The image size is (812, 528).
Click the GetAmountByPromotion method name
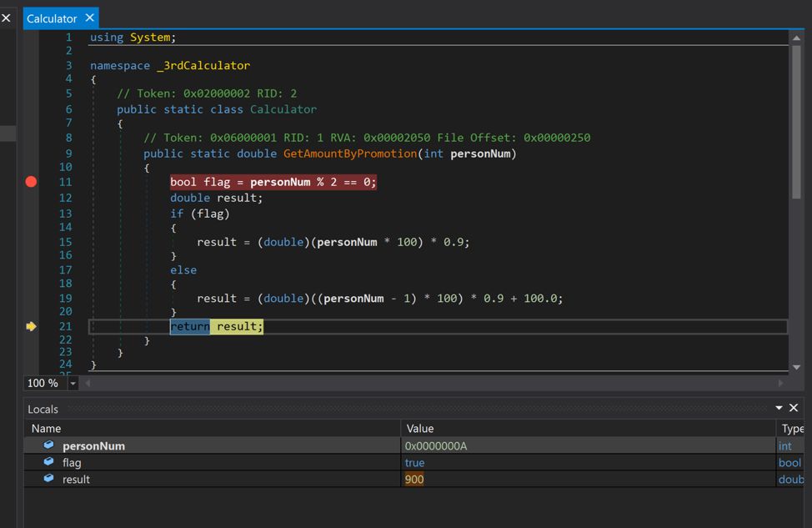pyautogui.click(x=349, y=153)
